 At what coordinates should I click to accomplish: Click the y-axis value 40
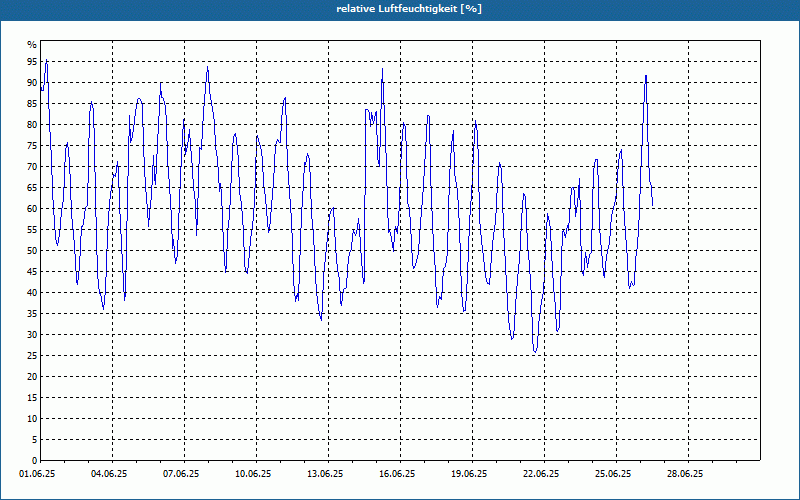click(32, 292)
